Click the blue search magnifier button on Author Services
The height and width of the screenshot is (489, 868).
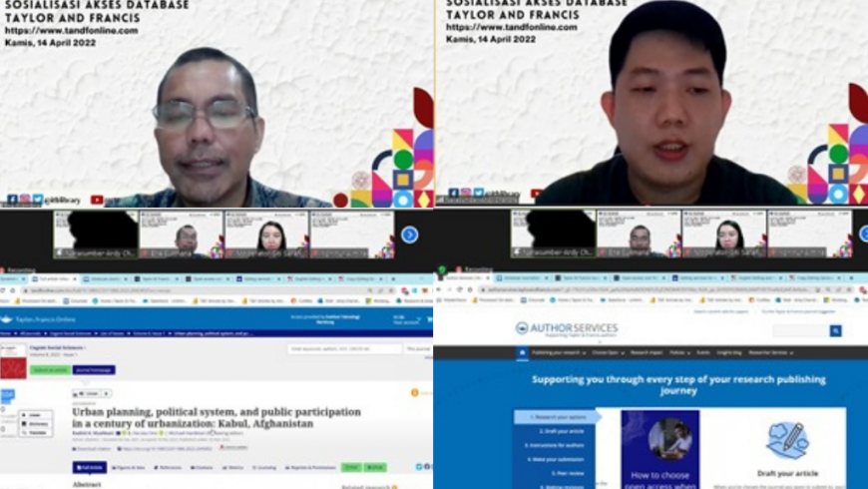836,330
